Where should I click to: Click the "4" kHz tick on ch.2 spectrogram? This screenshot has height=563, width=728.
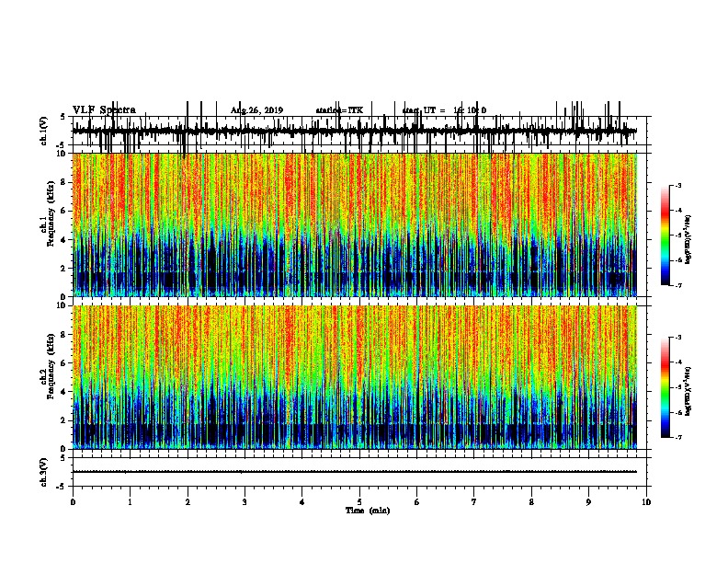tap(64, 392)
